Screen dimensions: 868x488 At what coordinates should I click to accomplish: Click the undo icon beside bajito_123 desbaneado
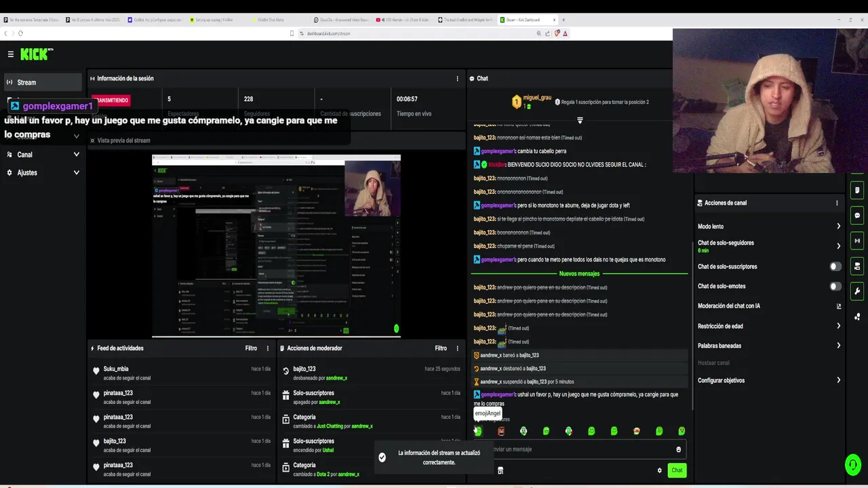[286, 371]
